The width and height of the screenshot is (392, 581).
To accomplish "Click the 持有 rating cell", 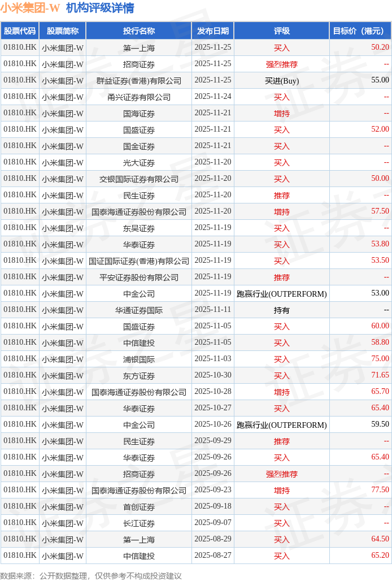I will pos(282,310).
